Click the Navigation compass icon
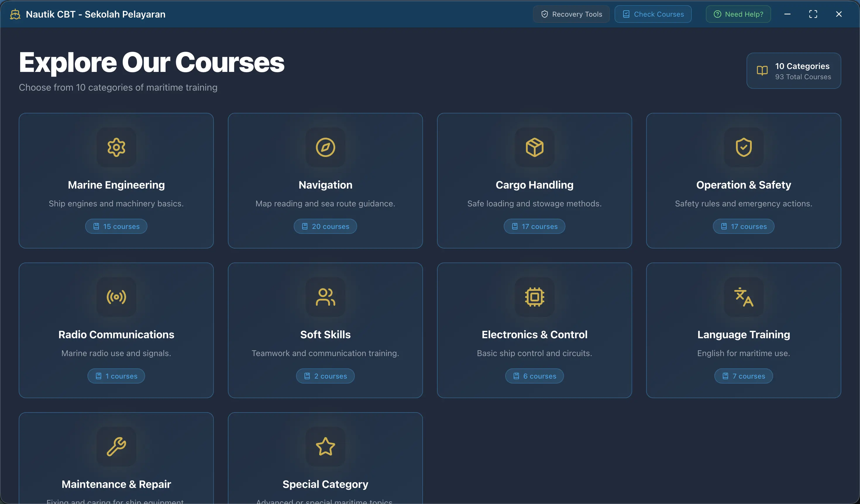860x504 pixels. (325, 147)
